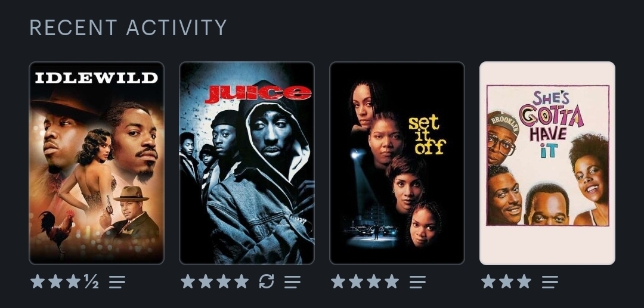644x308 pixels.
Task: Click the Recent Activity heading
Action: click(128, 28)
